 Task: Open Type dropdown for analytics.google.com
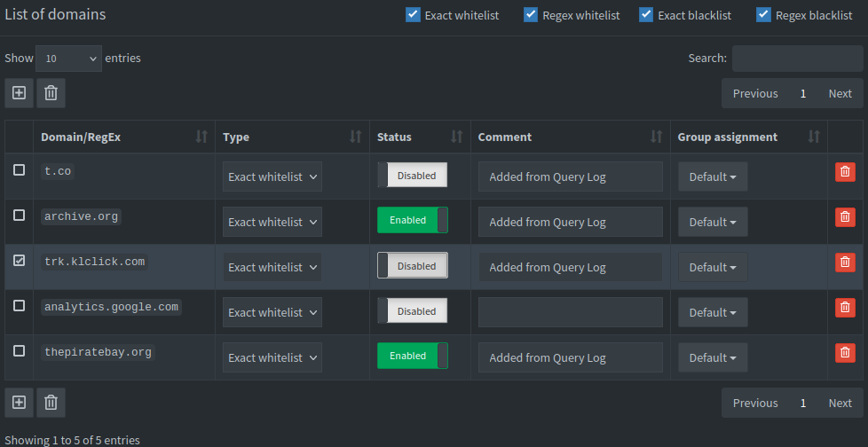click(272, 312)
